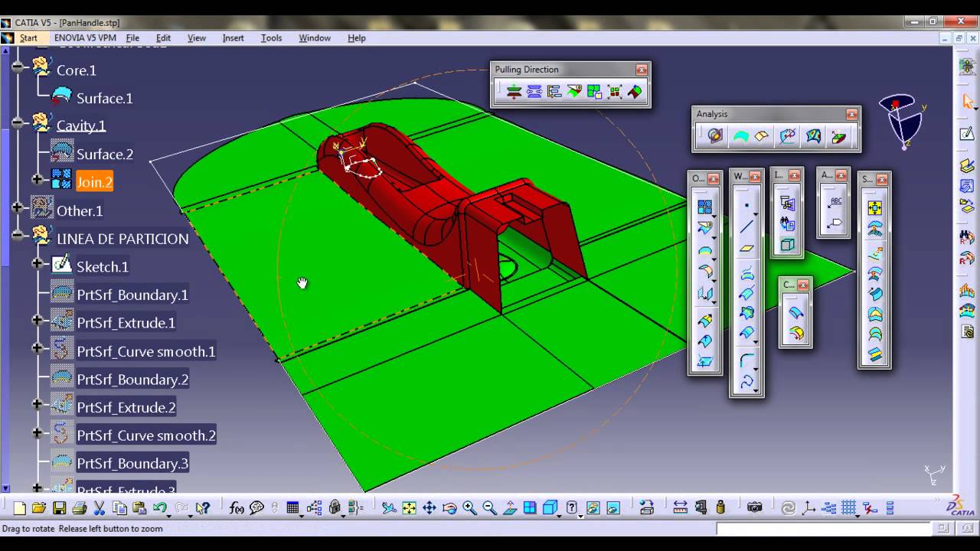The width and height of the screenshot is (980, 551).
Task: Click the Select arrow icon in right toolbar
Action: (x=967, y=101)
